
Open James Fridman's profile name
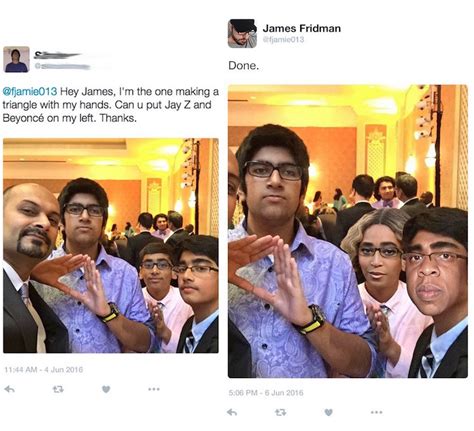[302, 28]
